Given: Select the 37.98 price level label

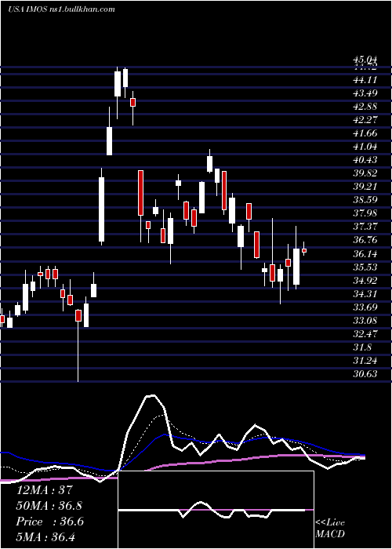Looking at the screenshot, I should 365,213.
